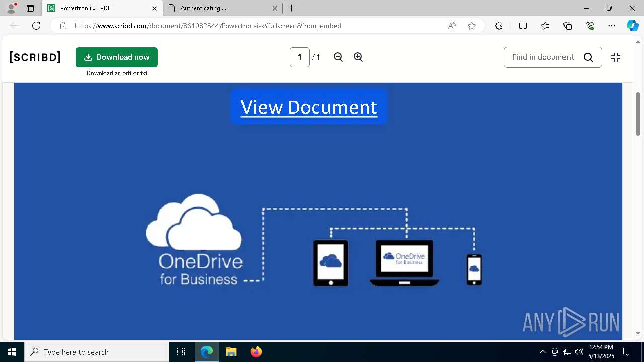Close the Authenticating tab
The width and height of the screenshot is (644, 362).
[275, 8]
